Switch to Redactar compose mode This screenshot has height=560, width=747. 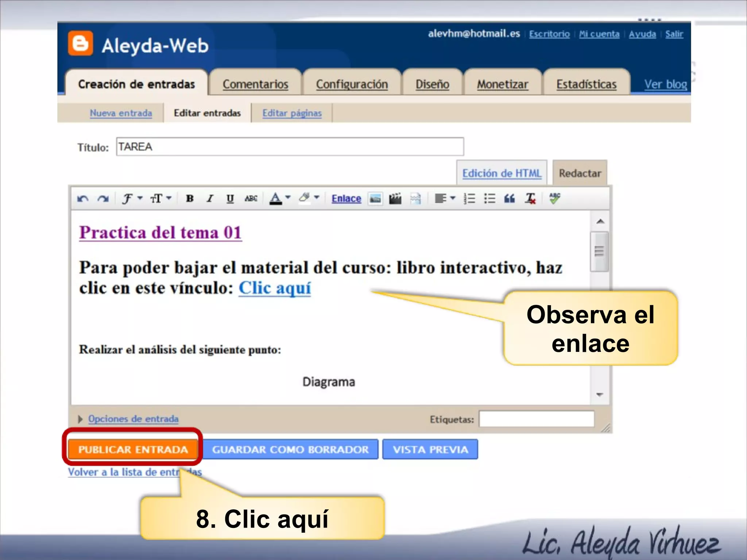point(580,173)
